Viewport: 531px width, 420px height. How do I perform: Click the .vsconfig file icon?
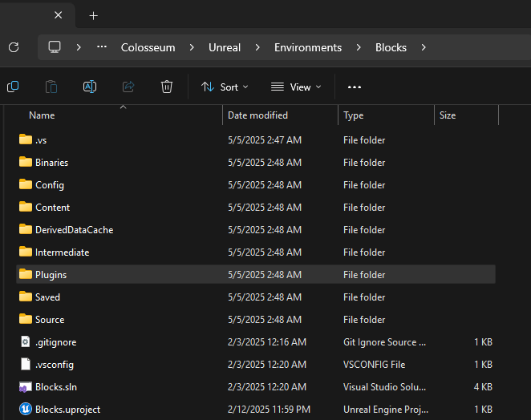pos(26,364)
